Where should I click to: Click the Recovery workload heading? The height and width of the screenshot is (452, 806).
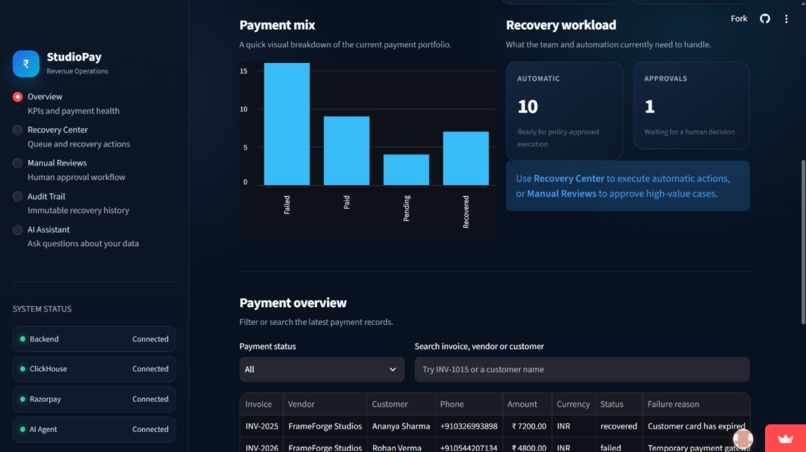pos(561,25)
